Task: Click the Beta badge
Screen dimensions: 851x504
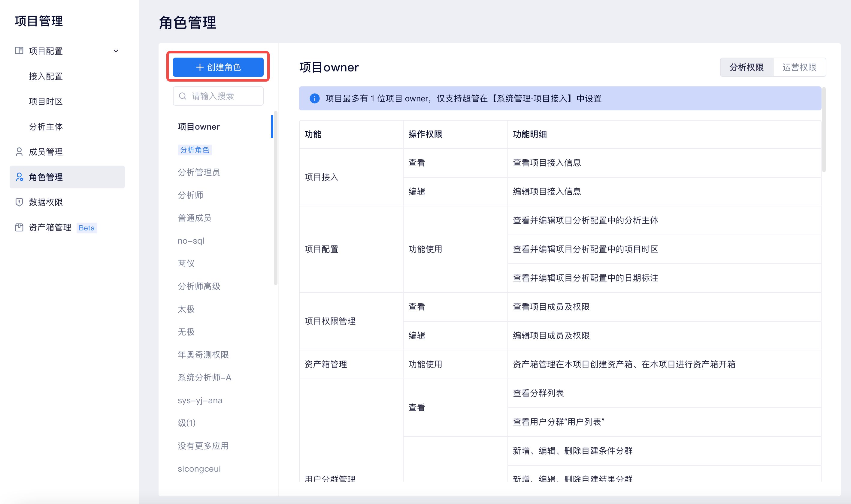Action: click(x=87, y=228)
